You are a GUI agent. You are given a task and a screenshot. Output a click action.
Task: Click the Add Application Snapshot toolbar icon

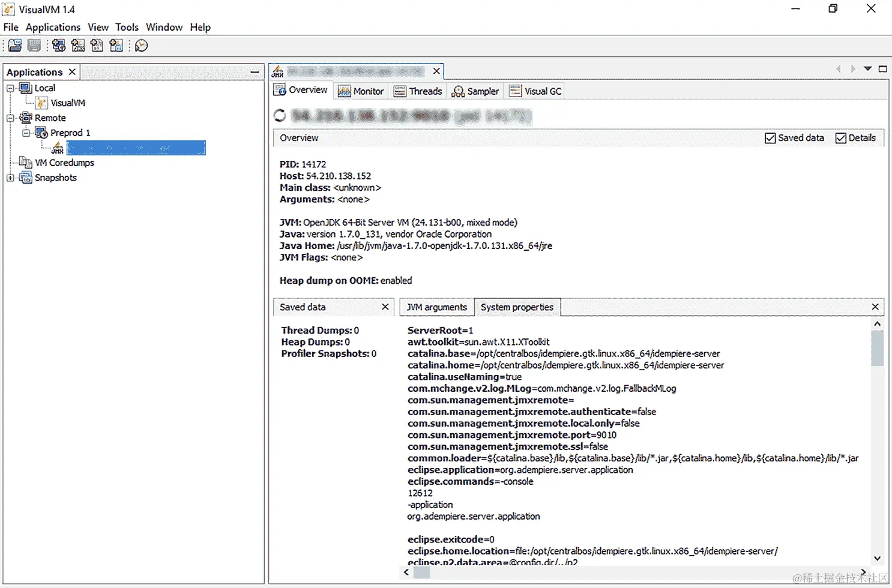pyautogui.click(x=116, y=46)
